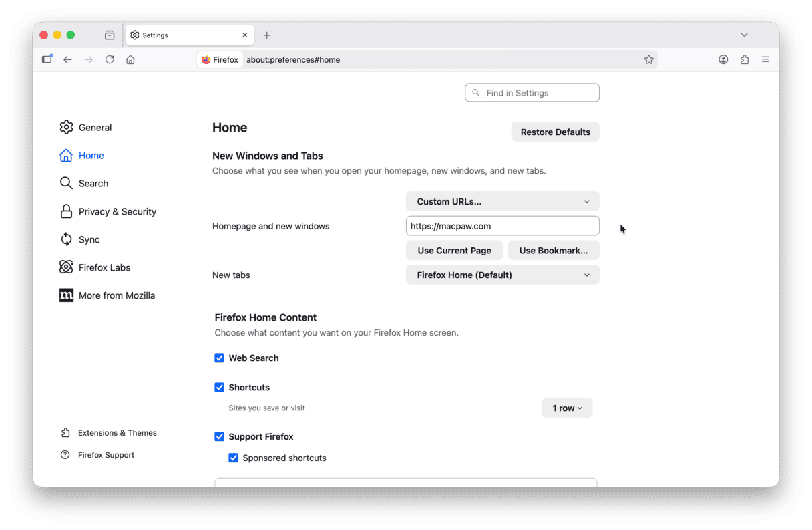Open the extensions puzzle icon
This screenshot has height=530, width=812.
[745, 59]
